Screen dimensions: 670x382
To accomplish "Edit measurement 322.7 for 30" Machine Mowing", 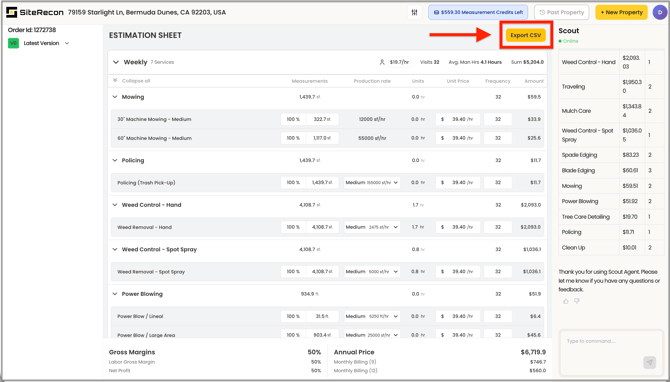I will [322, 119].
